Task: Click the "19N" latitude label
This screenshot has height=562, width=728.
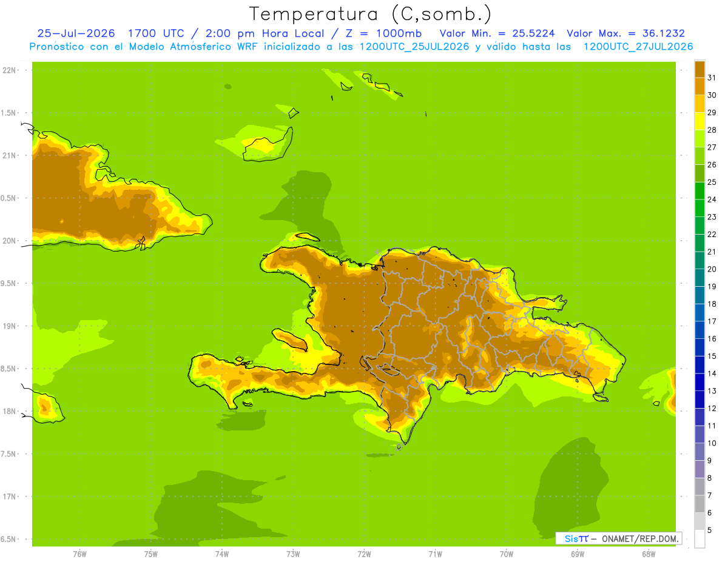Action: (x=10, y=326)
